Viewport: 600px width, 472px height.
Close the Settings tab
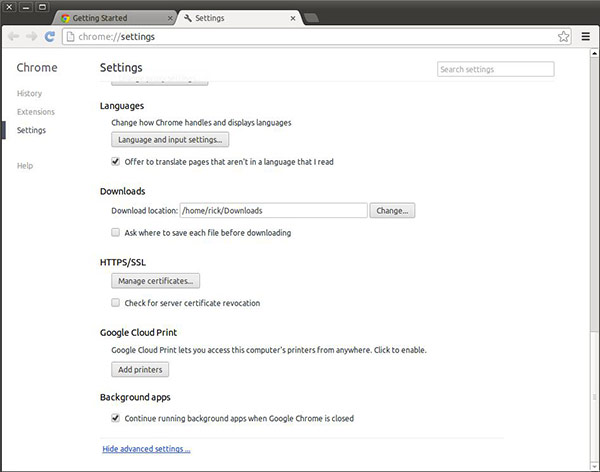coord(292,18)
